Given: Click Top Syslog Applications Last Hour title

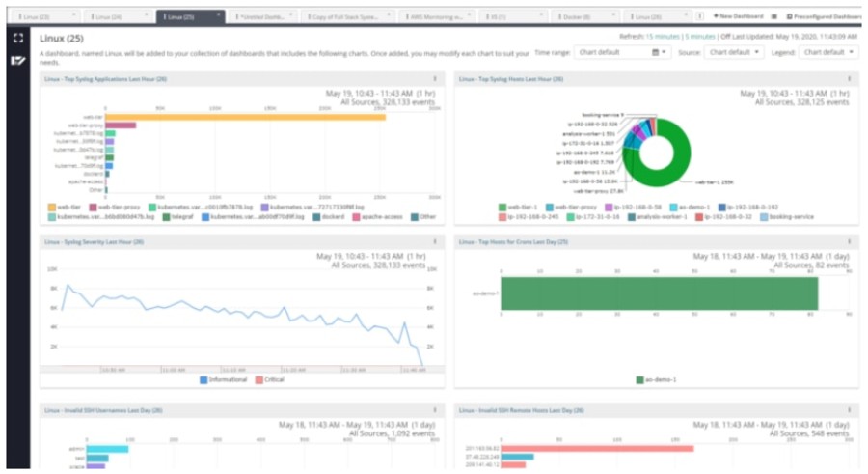Looking at the screenshot, I should [106, 79].
